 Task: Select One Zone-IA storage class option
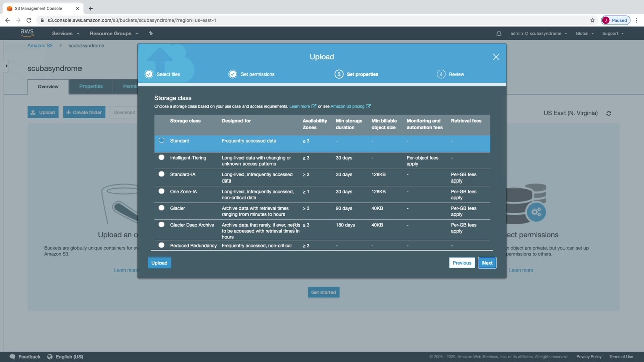[162, 191]
